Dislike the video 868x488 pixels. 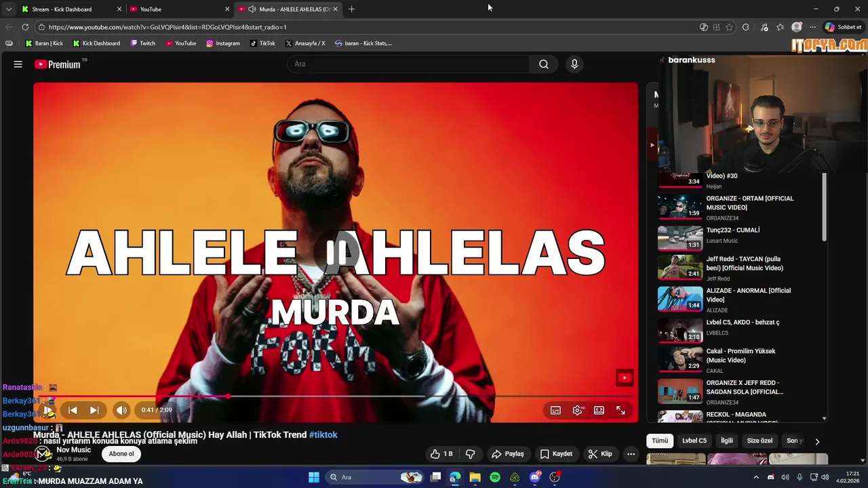[x=471, y=454]
